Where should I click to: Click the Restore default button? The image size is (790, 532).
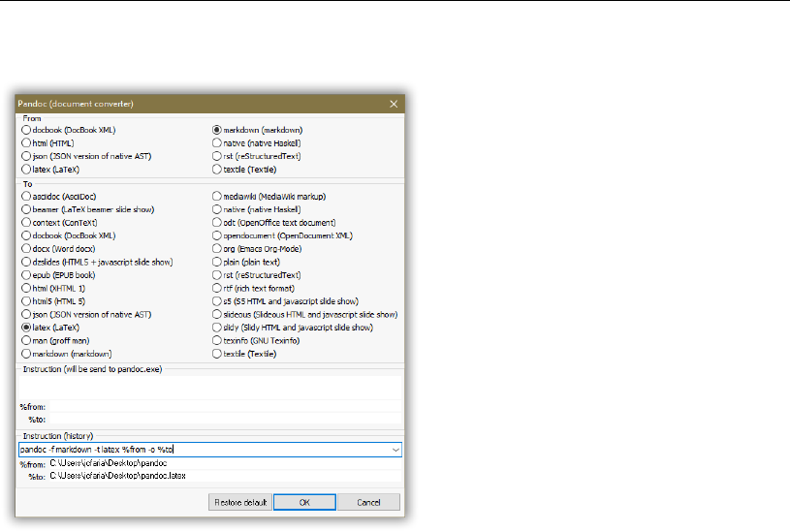click(240, 502)
